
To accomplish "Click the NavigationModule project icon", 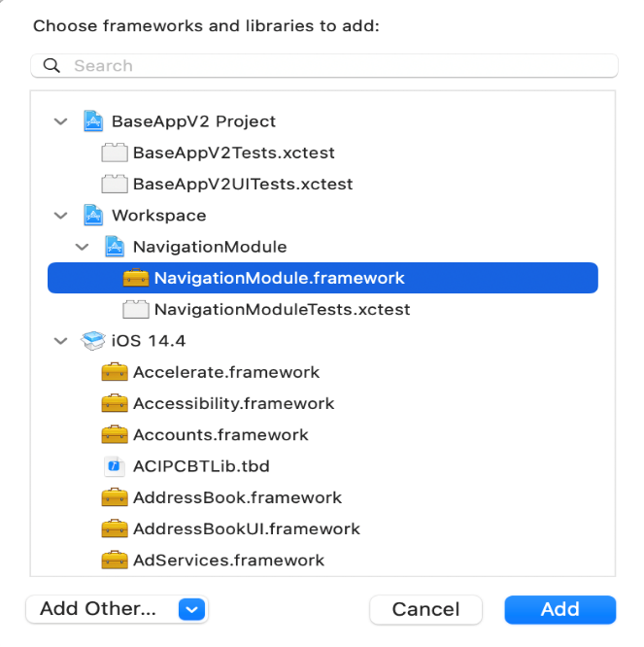I will (x=115, y=247).
